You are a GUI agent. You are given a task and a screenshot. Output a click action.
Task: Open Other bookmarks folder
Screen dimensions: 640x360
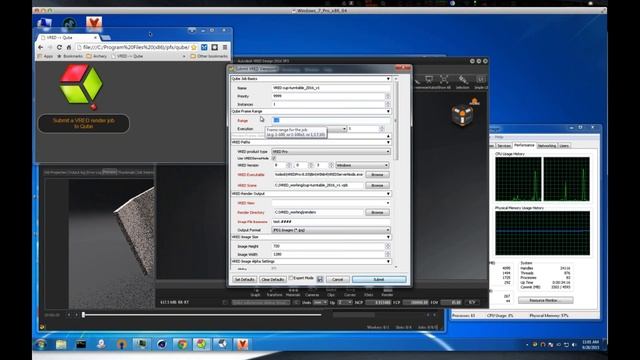(209, 56)
